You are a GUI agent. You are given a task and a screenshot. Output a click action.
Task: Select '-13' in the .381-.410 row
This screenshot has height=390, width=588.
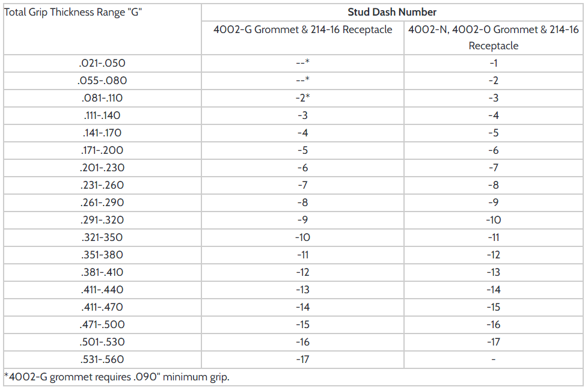493,272
